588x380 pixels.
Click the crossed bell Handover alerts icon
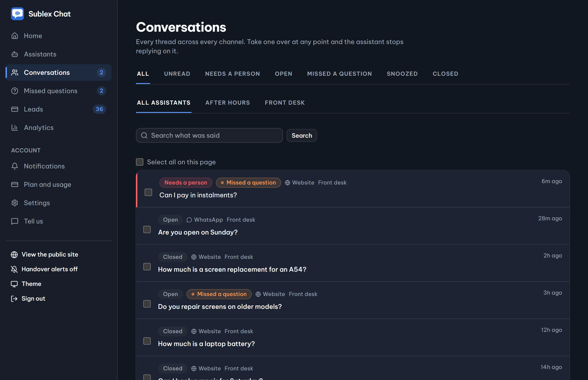(x=14, y=269)
